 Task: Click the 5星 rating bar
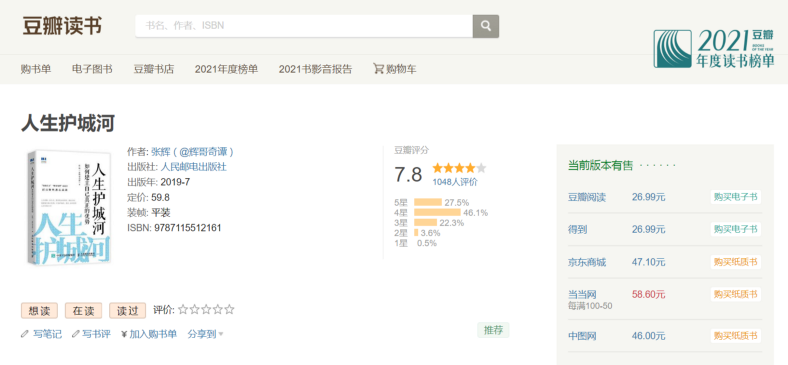pos(428,203)
